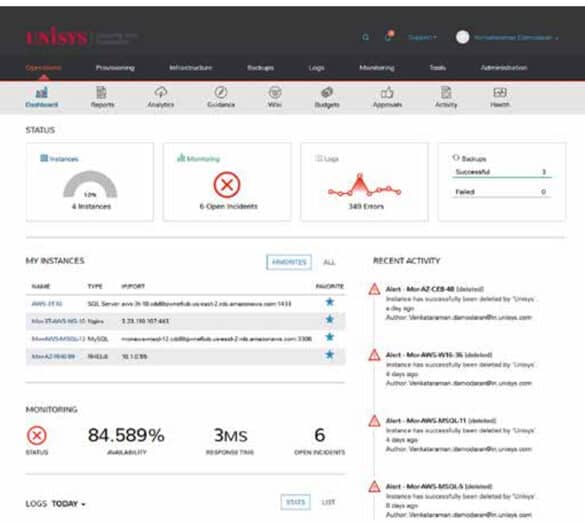585x524 pixels.
Task: Click the user avatar circle
Action: coord(463,37)
